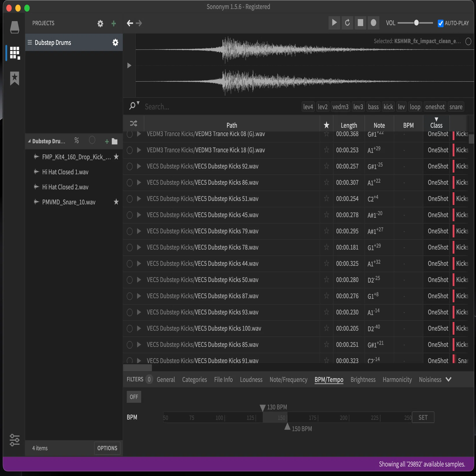Toggle the AUTO-PLAY checkbox
This screenshot has height=476, width=476.
(441, 23)
